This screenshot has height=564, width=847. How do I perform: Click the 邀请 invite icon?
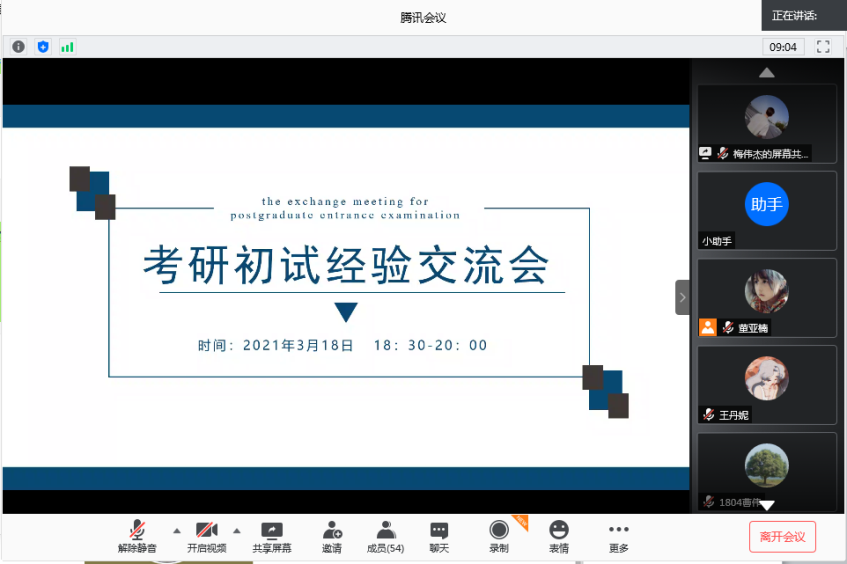(x=332, y=537)
